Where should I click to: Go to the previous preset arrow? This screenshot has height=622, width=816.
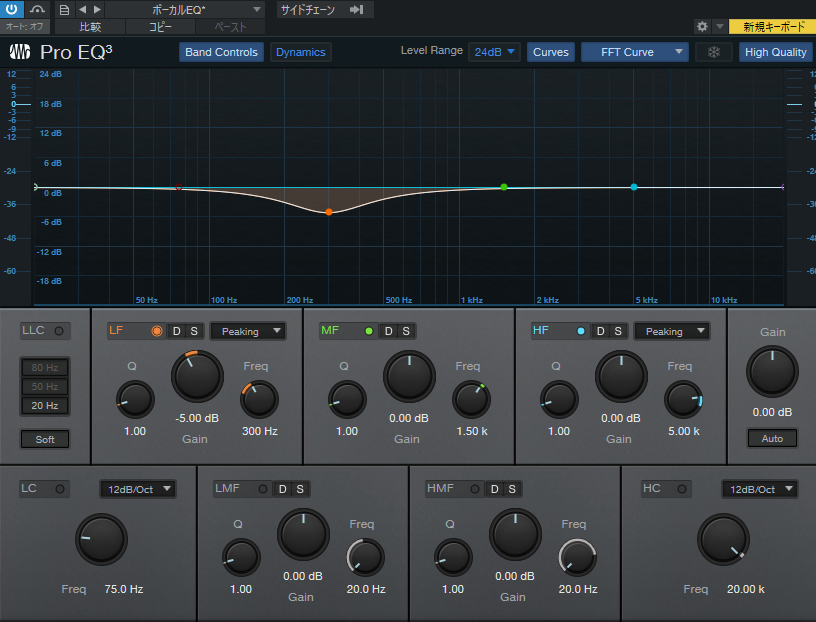(x=82, y=9)
